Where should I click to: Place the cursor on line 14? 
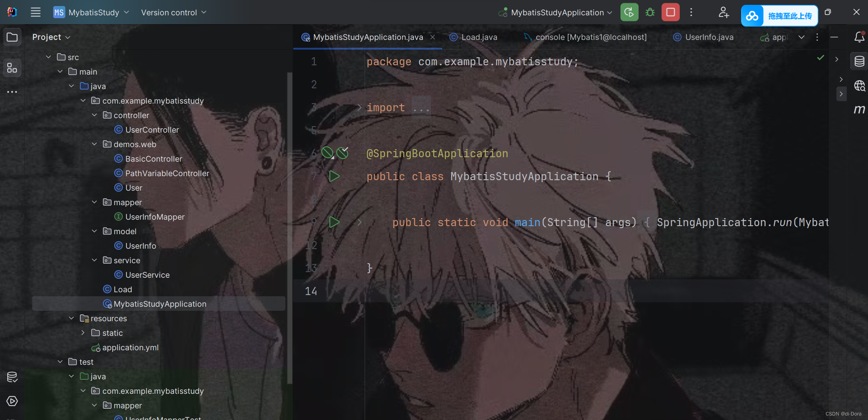[x=560, y=291]
